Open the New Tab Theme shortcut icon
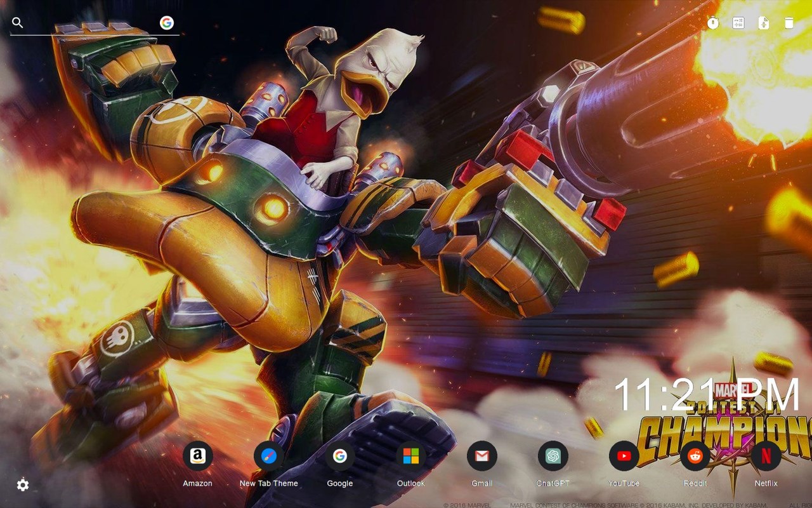This screenshot has width=812, height=508. click(x=269, y=456)
